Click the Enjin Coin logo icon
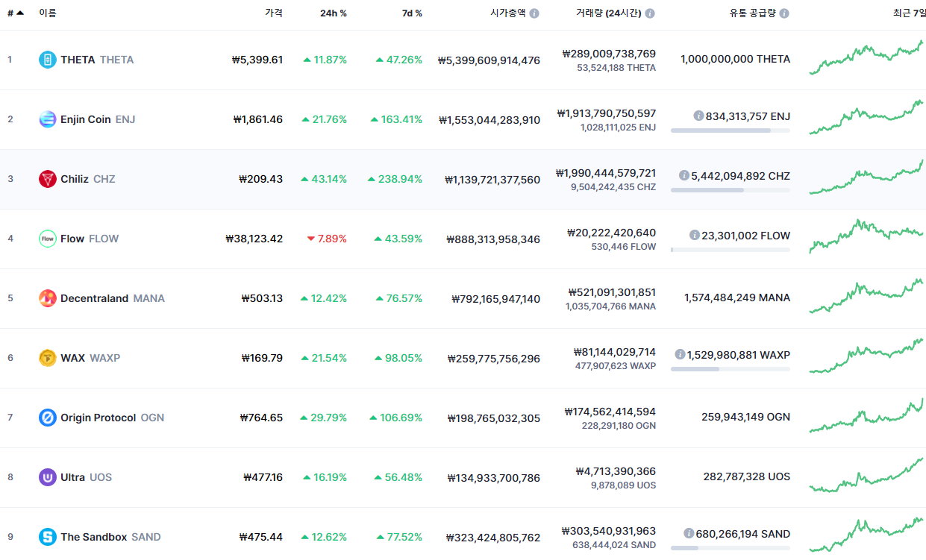 pyautogui.click(x=48, y=119)
